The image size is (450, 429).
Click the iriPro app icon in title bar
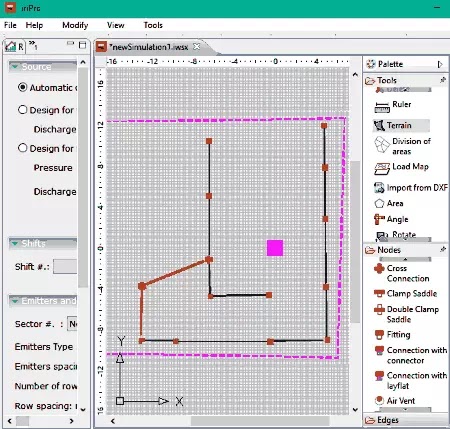[10, 7]
